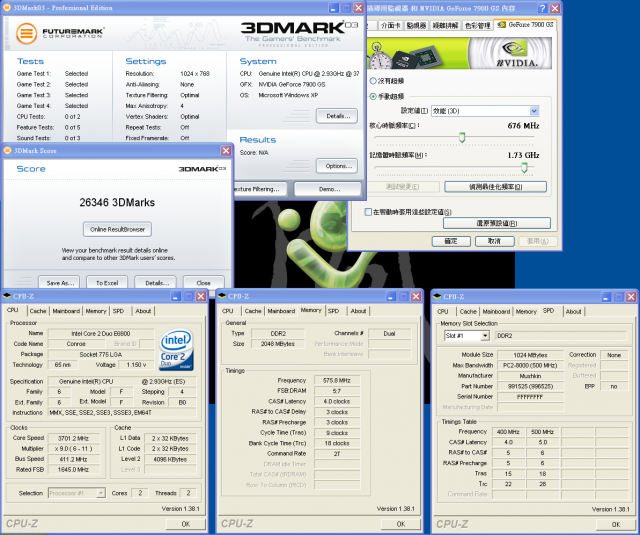Image resolution: width=640 pixels, height=535 pixels.
Task: Click Texture Filtering button in 3DMark03
Action: pos(260,189)
